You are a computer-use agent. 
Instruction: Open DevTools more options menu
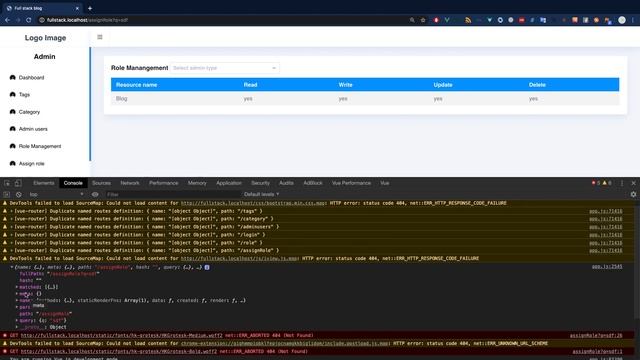(x=622, y=183)
